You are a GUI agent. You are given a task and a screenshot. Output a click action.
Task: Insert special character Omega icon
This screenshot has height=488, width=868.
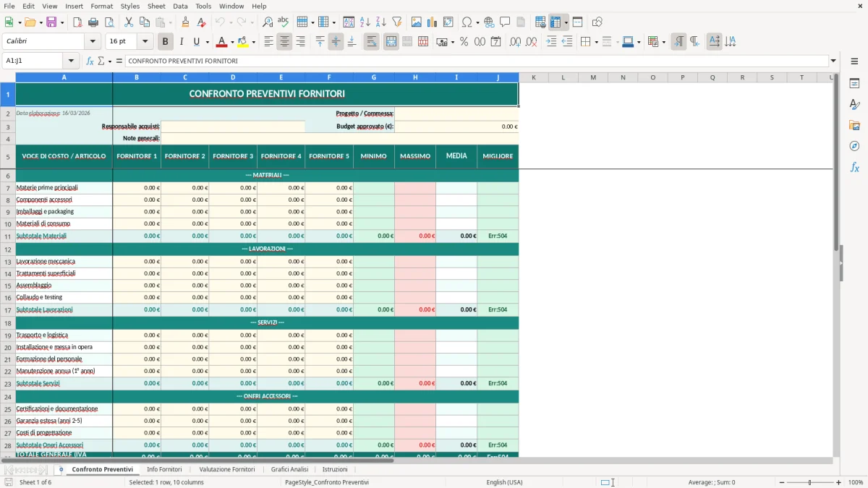[467, 22]
